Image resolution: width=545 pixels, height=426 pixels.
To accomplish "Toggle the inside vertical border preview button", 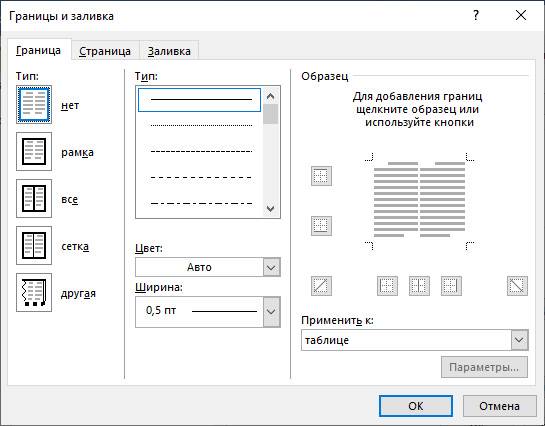I will tap(419, 286).
